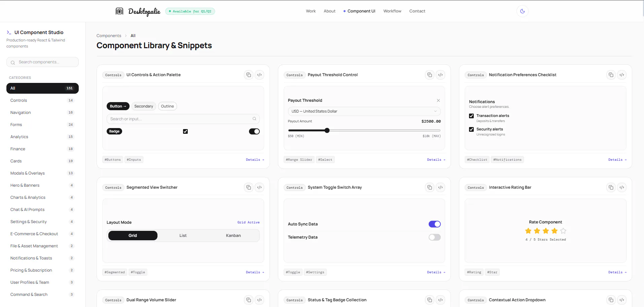Viewport: 644px width, 307px height.
Task: View code for UI Controls & Action Palette
Action: point(259,75)
